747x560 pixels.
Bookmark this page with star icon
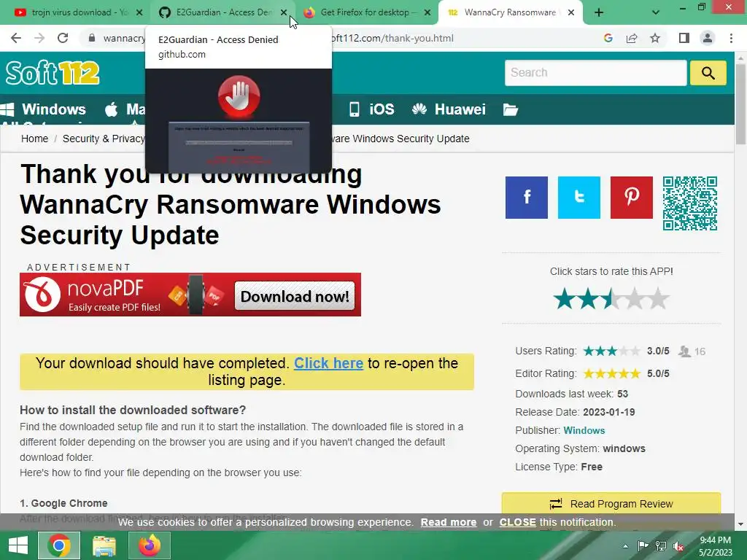655,38
